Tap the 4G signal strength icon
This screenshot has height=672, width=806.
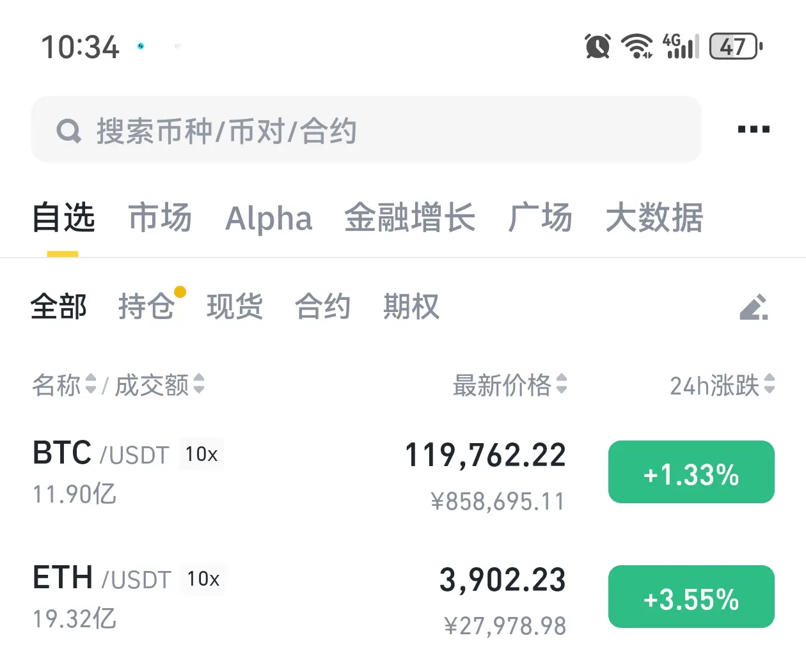681,46
